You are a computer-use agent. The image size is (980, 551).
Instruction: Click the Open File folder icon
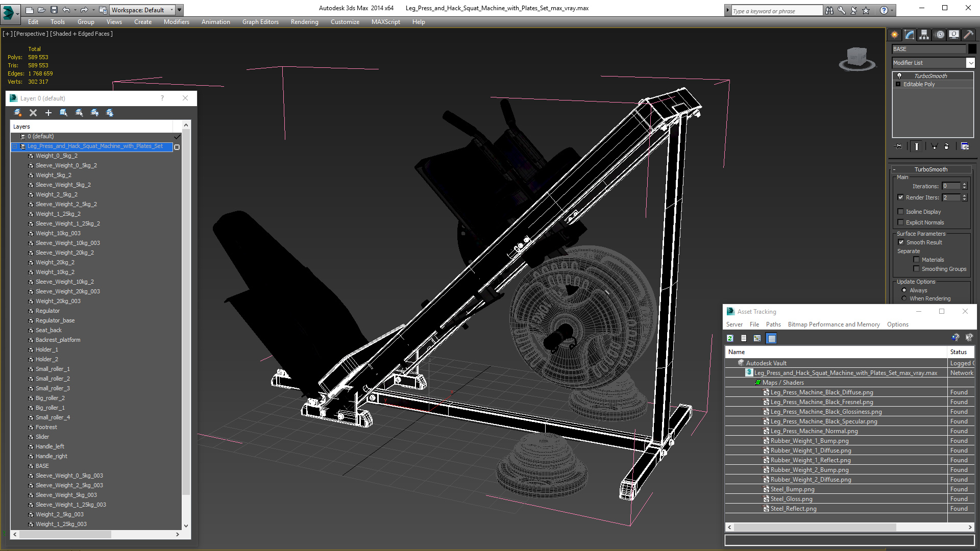click(41, 10)
